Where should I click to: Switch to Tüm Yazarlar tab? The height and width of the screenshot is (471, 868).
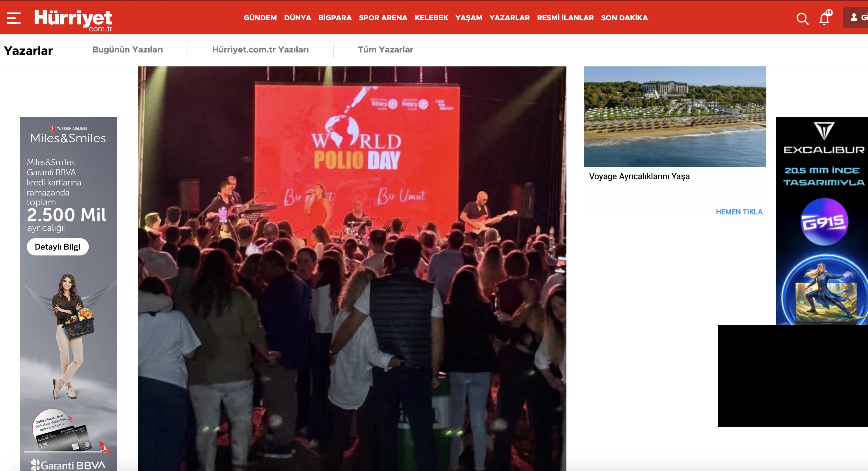(386, 49)
